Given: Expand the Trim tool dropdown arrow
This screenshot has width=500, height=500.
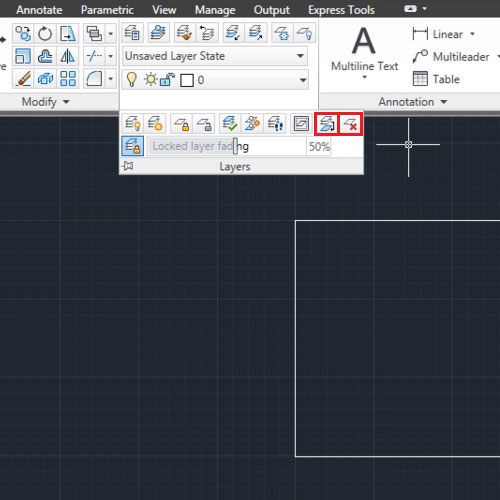Looking at the screenshot, I should point(111,56).
